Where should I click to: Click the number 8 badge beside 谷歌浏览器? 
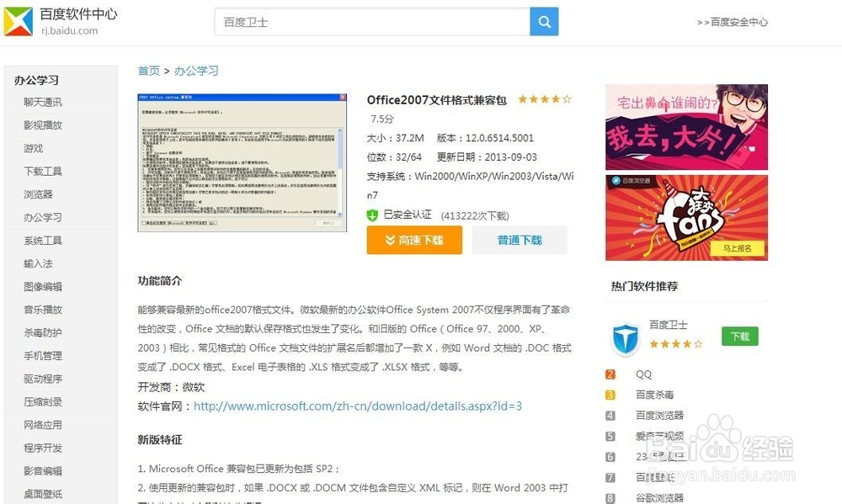[611, 498]
